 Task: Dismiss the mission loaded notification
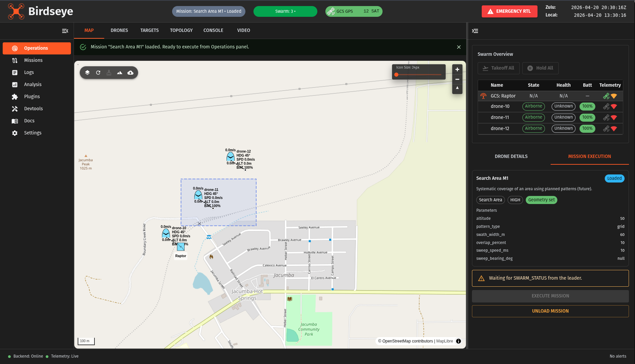tap(459, 47)
